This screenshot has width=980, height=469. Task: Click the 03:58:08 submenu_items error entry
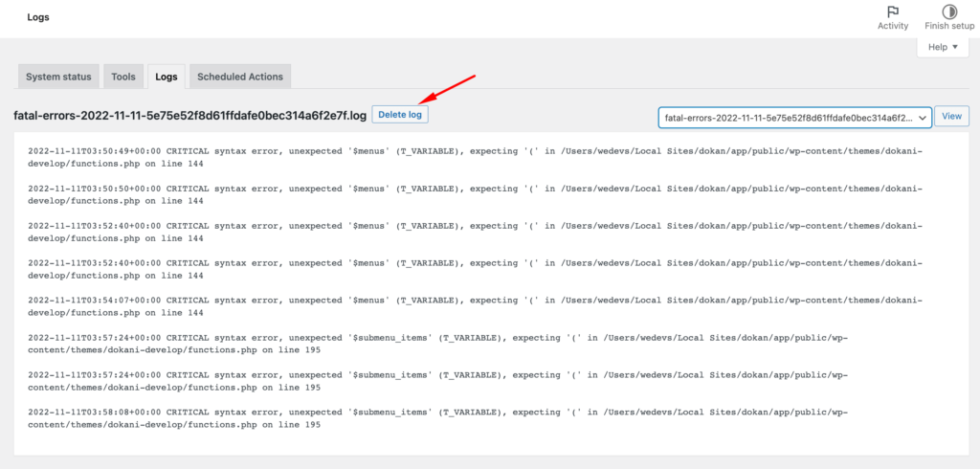pos(437,418)
